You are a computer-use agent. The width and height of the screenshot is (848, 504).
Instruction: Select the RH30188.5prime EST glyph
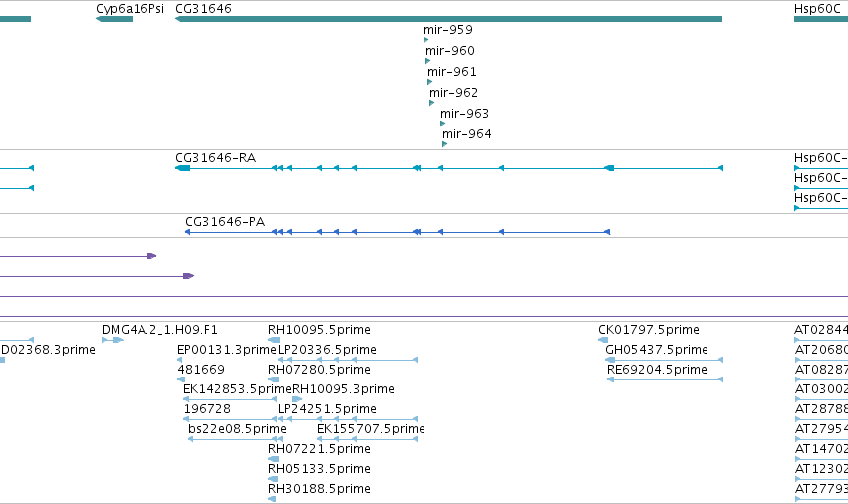pyautogui.click(x=272, y=499)
